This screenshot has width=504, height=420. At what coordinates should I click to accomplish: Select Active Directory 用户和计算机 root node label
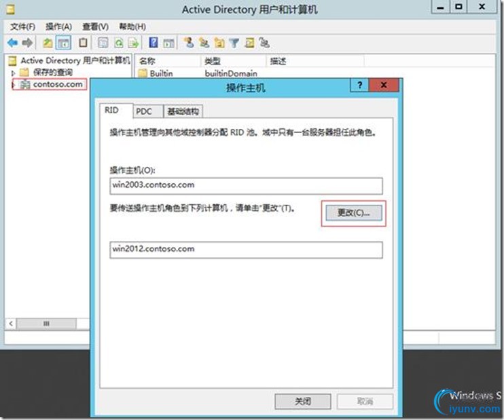click(x=75, y=60)
